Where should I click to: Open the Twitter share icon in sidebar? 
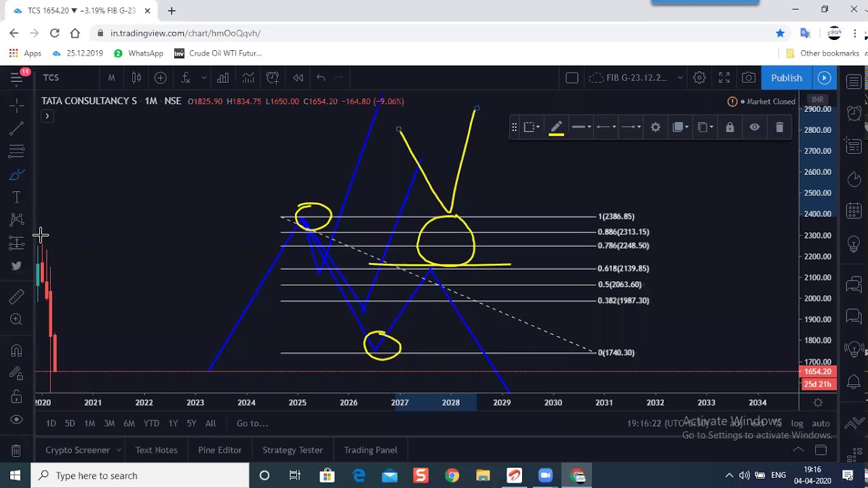tap(17, 266)
